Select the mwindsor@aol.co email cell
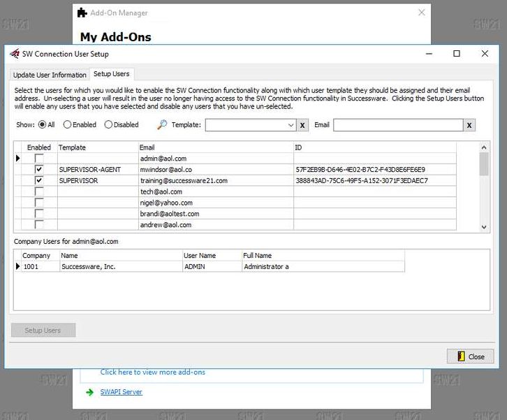The width and height of the screenshot is (507, 420). pyautogui.click(x=216, y=170)
